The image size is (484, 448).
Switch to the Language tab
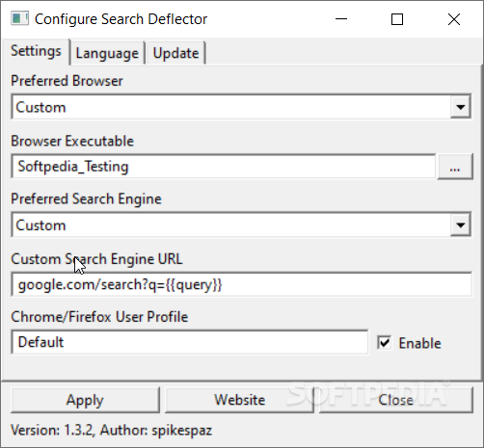[107, 53]
